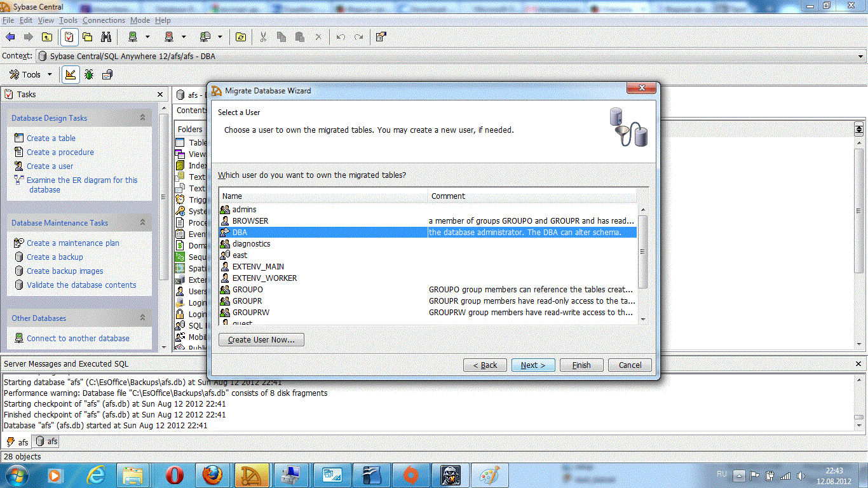Sort the user list by Name column
Viewport: 868px width, 488px height.
(323, 196)
